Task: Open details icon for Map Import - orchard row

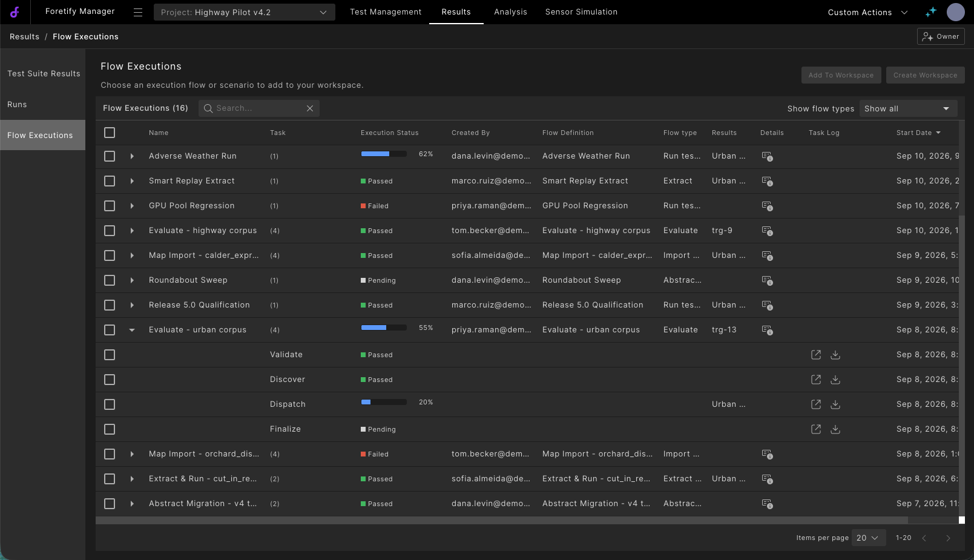Action: point(767,454)
